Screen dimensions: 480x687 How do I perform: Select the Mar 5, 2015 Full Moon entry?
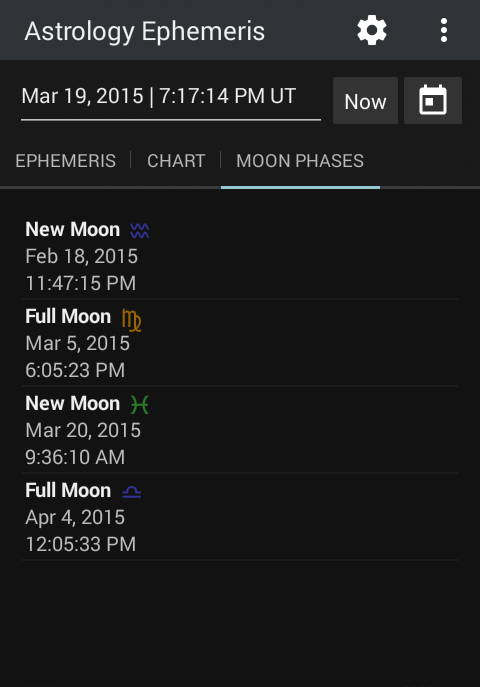point(240,343)
